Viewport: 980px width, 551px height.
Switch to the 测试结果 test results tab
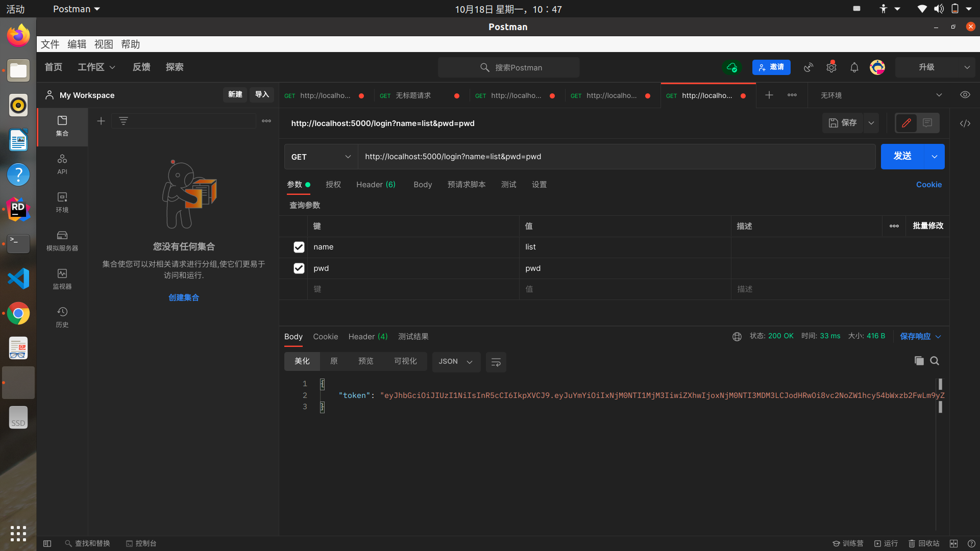click(x=413, y=337)
